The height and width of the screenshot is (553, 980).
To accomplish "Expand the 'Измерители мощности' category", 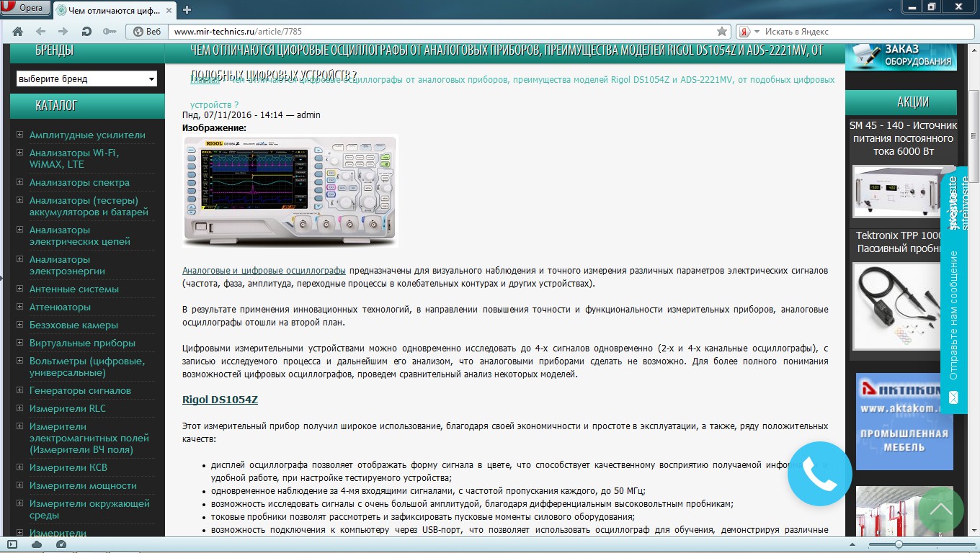I will click(20, 485).
